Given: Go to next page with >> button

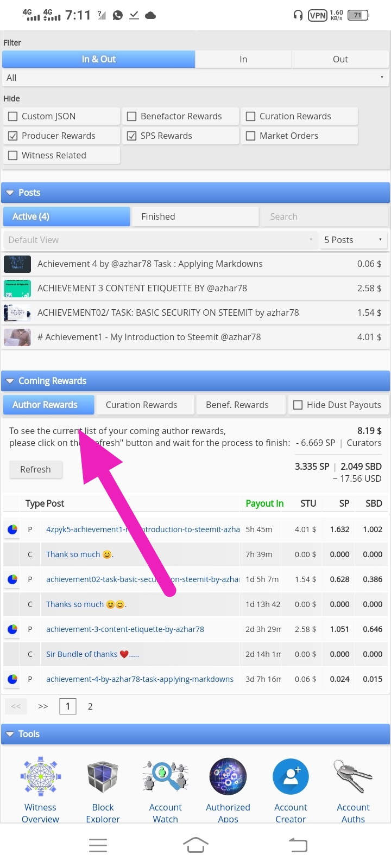Looking at the screenshot, I should click(43, 706).
